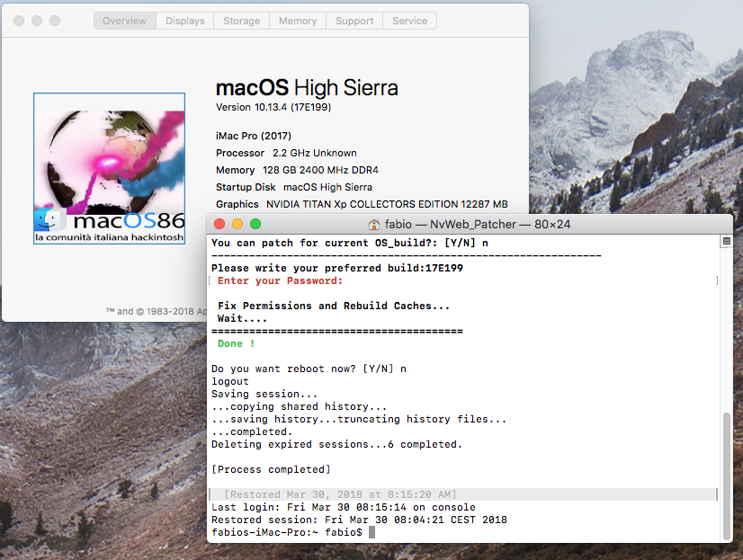The width and height of the screenshot is (743, 560).
Task: Click the green 'Done !' text
Action: coord(236,343)
